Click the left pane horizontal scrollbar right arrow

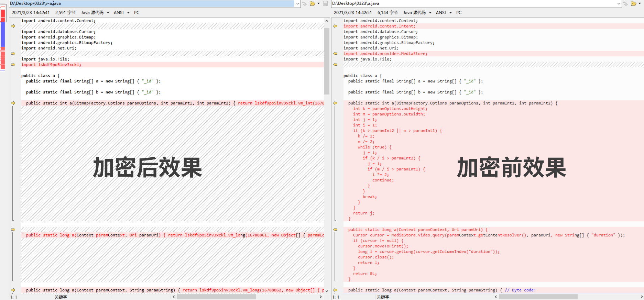point(321,297)
